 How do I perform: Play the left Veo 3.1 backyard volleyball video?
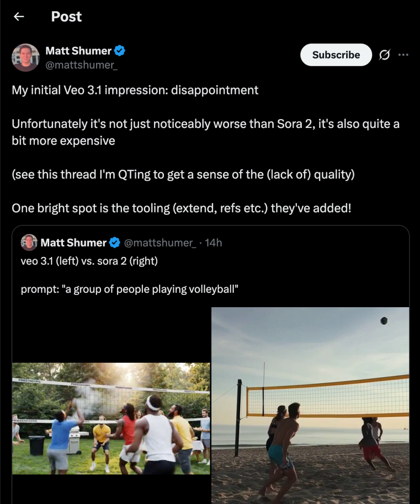tap(111, 418)
